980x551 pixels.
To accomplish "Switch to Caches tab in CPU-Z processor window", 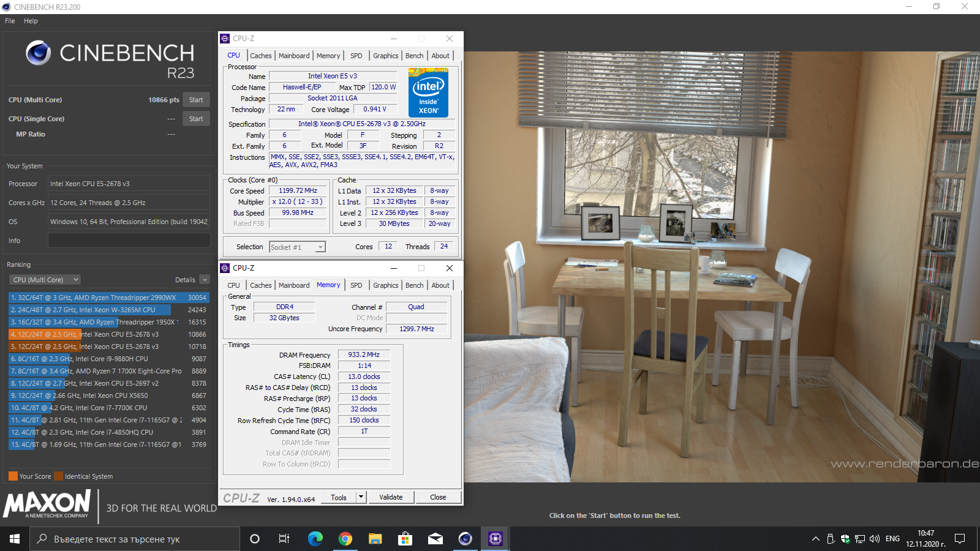I will [x=260, y=56].
